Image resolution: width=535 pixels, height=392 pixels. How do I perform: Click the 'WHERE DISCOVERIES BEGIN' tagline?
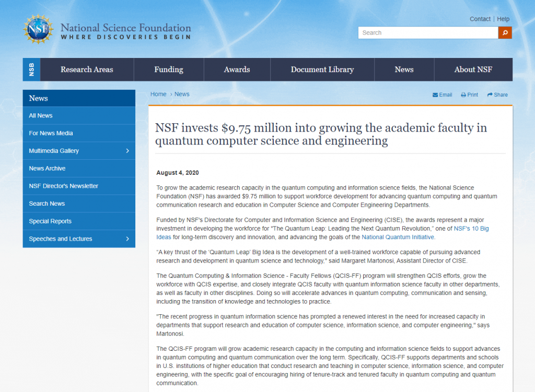tap(125, 37)
